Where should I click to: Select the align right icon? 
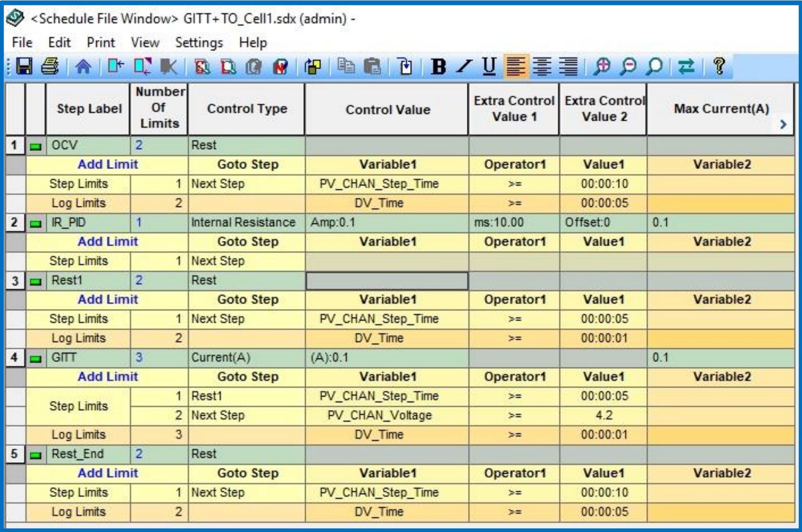[x=568, y=66]
